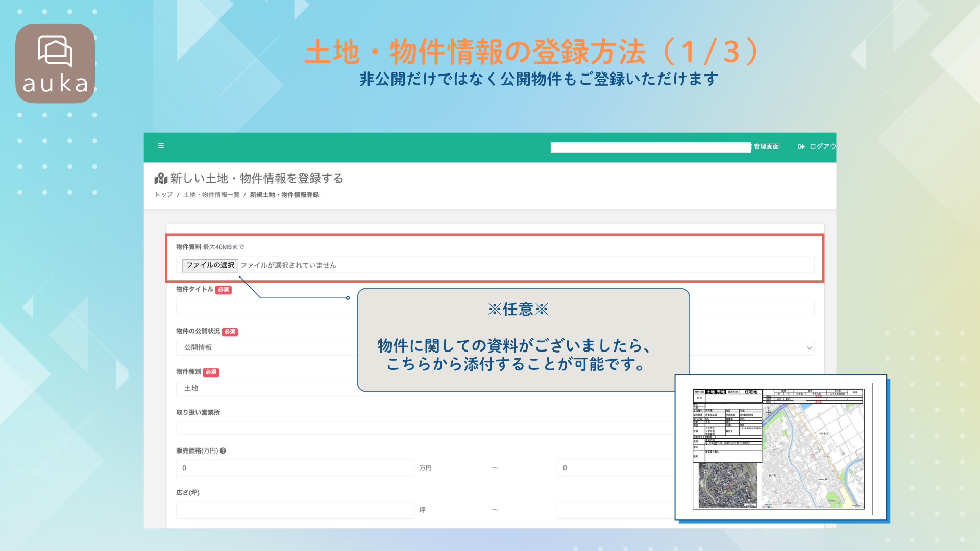Viewport: 980px width, 551px height.
Task: Click the minimum 販売価格 input showing 0
Action: [295, 468]
